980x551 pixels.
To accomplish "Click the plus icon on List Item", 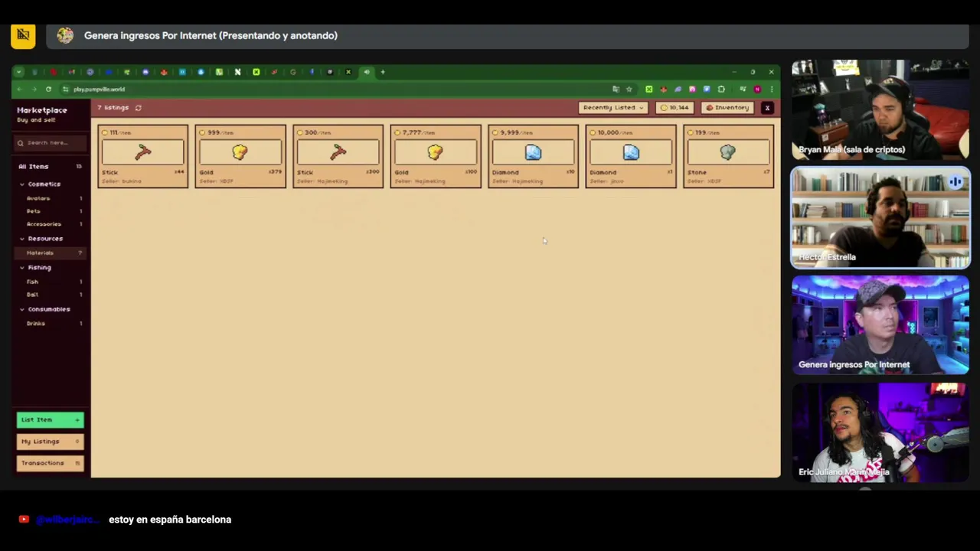I will coord(77,420).
